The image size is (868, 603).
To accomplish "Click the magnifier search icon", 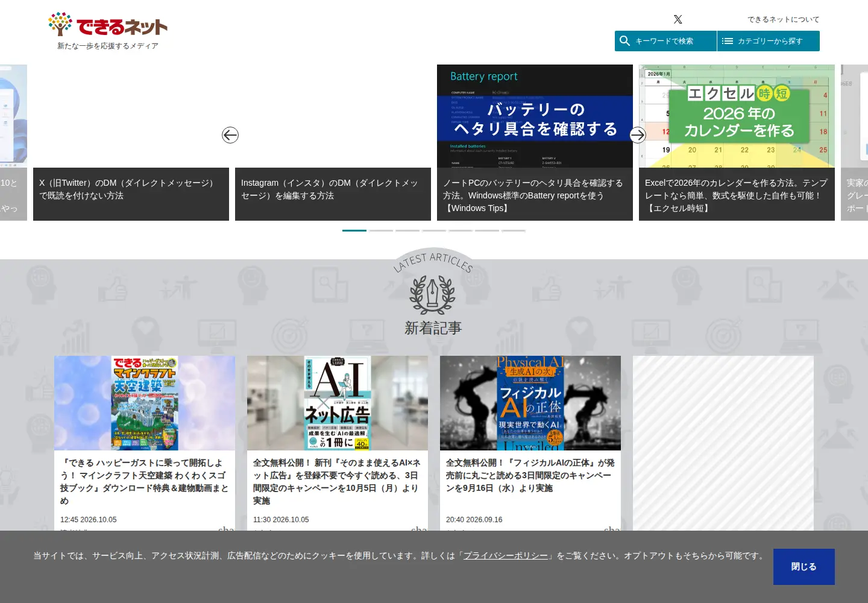I will click(625, 41).
